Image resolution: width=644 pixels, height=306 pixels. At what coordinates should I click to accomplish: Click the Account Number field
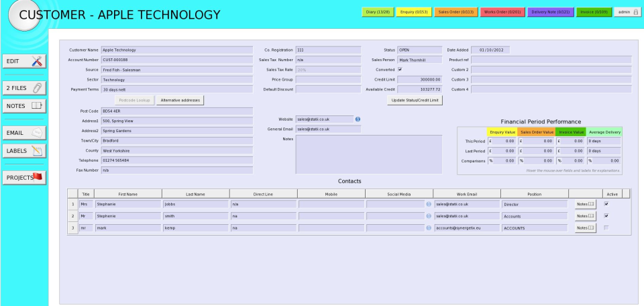[x=177, y=60]
